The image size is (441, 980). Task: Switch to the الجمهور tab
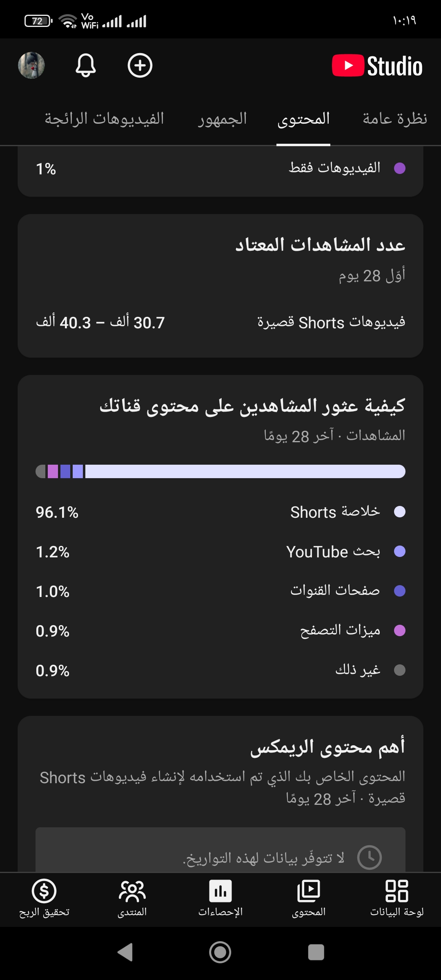point(223,119)
